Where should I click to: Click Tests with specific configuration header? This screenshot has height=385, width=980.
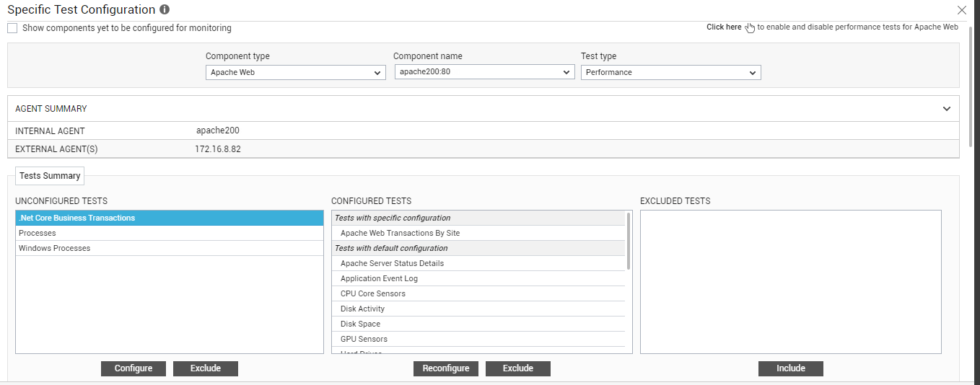pyautogui.click(x=478, y=218)
